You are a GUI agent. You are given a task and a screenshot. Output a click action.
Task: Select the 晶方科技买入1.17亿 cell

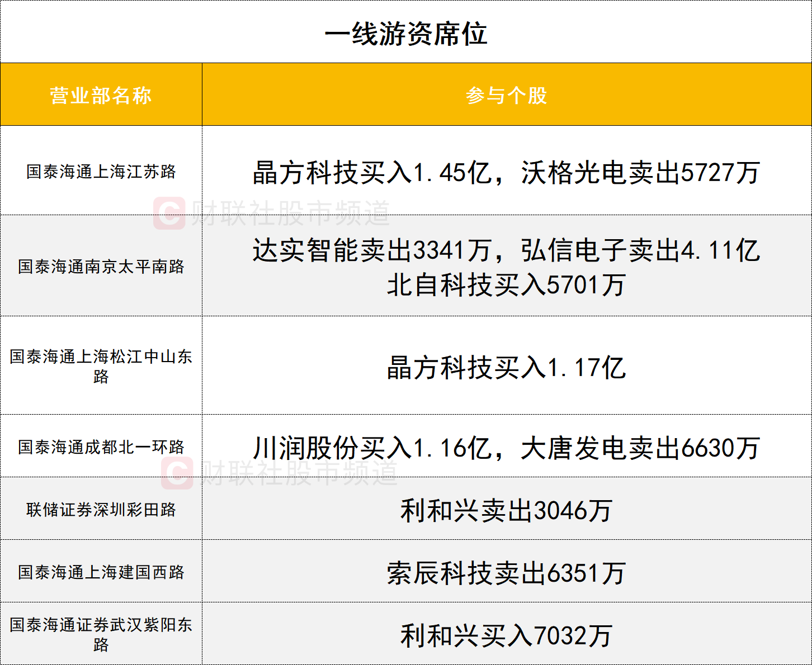[507, 368]
